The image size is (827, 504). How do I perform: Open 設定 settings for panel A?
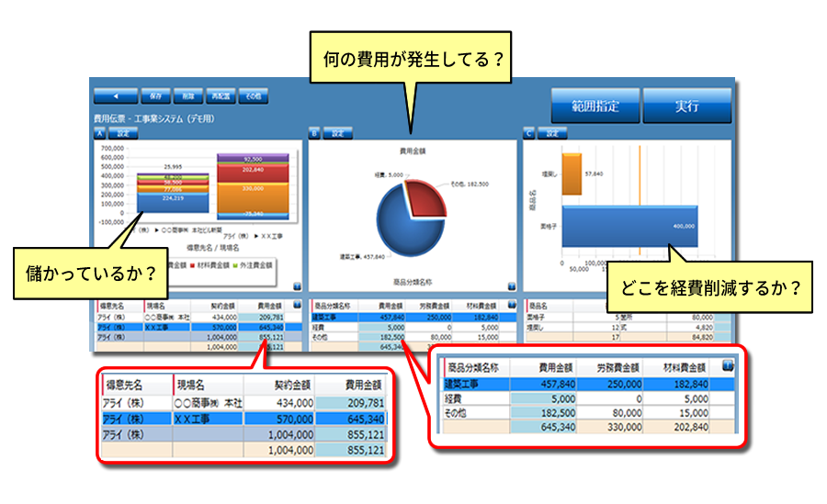123,132
